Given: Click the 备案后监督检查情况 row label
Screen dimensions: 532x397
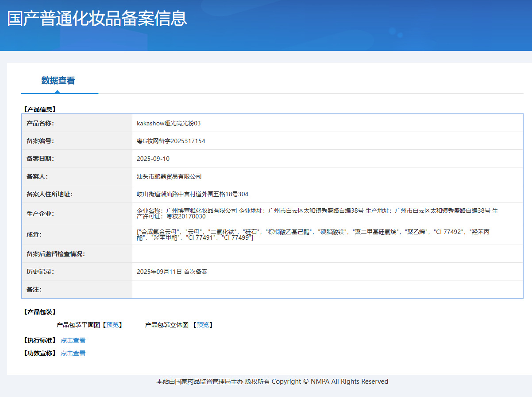Looking at the screenshot, I should [55, 254].
